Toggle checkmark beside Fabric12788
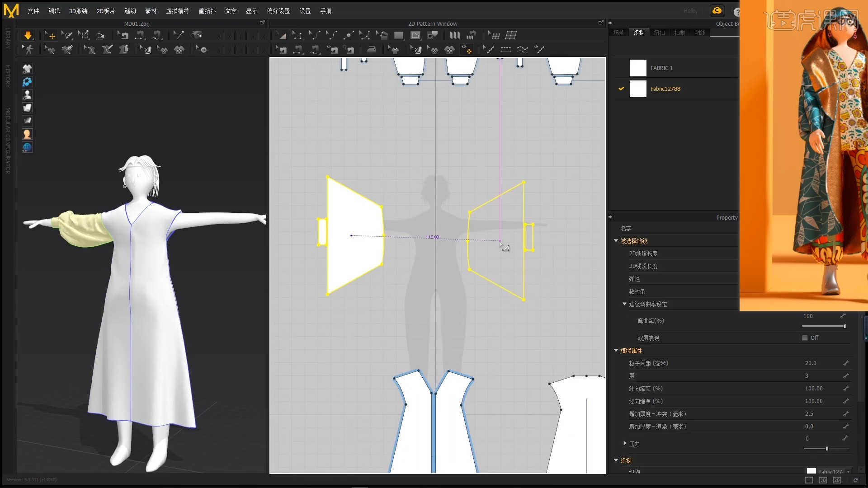Viewport: 868px width, 488px height. tap(621, 89)
